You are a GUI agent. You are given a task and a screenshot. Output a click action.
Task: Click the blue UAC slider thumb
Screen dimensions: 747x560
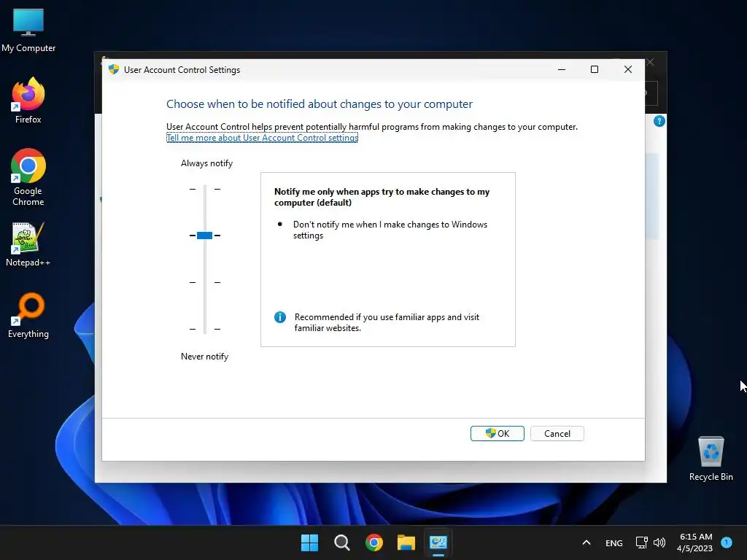tap(204, 236)
